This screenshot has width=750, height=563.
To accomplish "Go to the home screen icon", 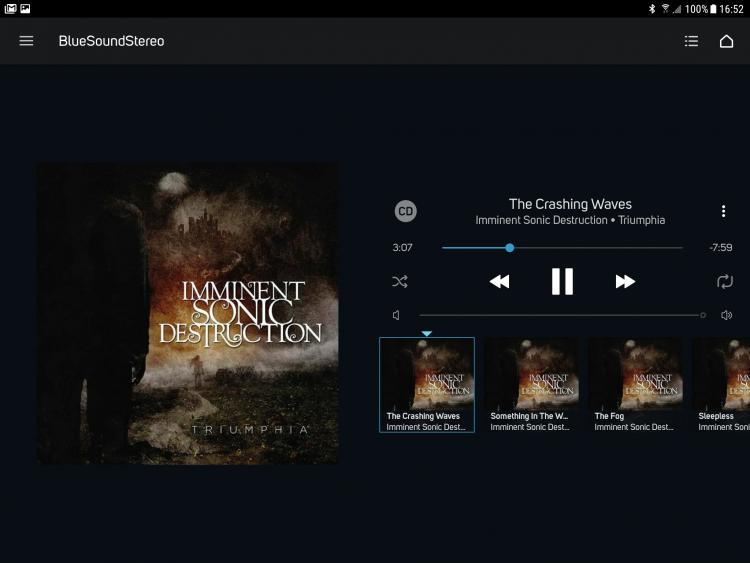I will 727,41.
